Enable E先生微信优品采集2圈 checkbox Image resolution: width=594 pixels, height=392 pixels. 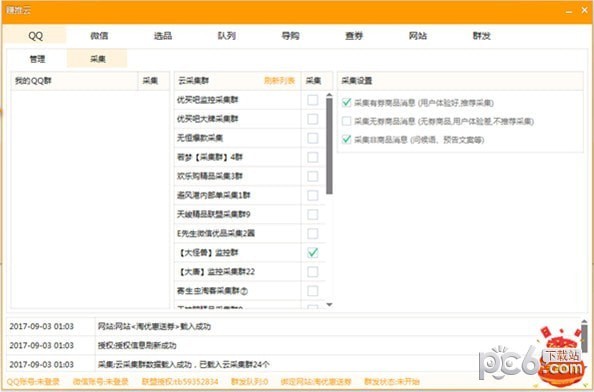coord(313,233)
